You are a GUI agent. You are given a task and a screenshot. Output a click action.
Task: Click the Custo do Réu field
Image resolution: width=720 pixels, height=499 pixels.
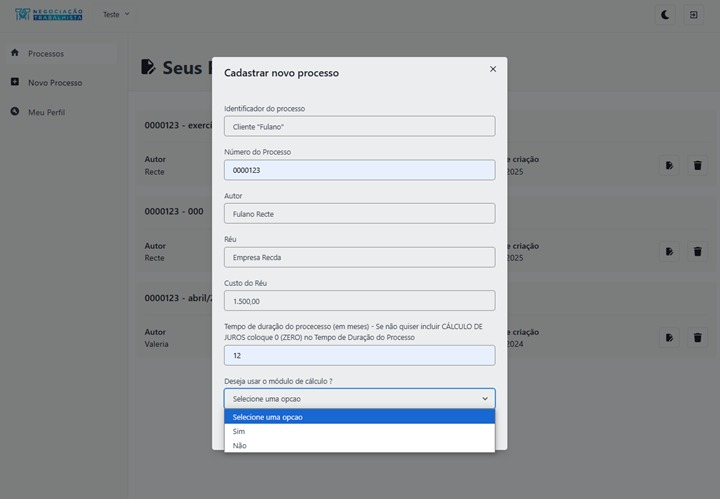click(360, 301)
